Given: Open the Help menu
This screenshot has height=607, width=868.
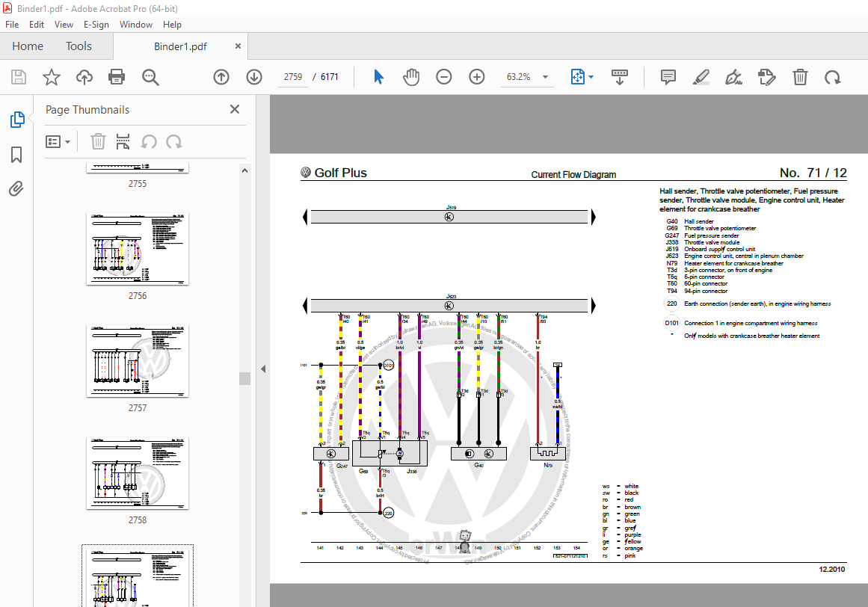Looking at the screenshot, I should click(172, 25).
